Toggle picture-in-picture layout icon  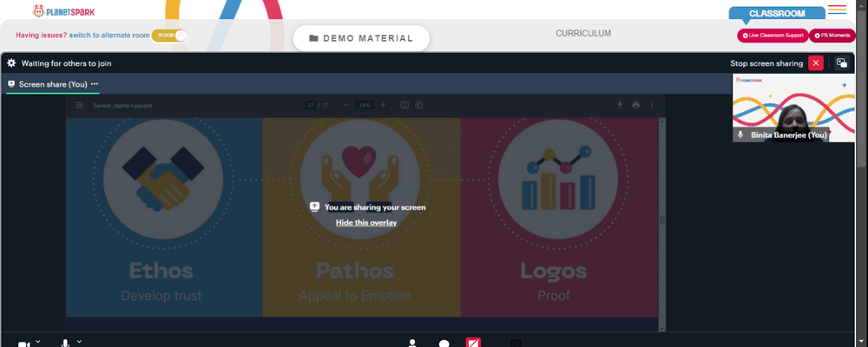coord(841,63)
